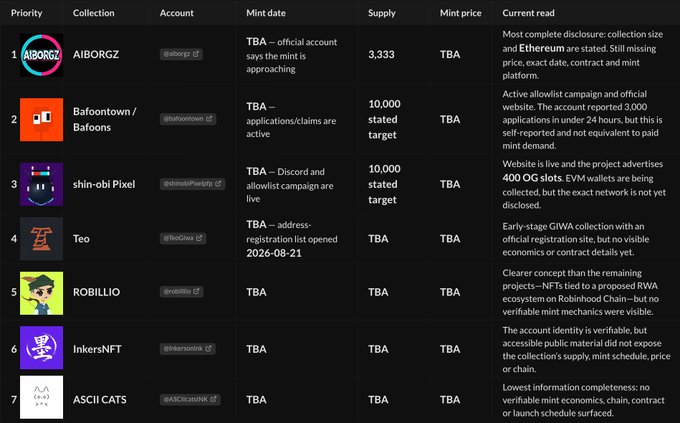
Task: Click Bafoontown's 10,000 stated target supply
Action: 384,119
